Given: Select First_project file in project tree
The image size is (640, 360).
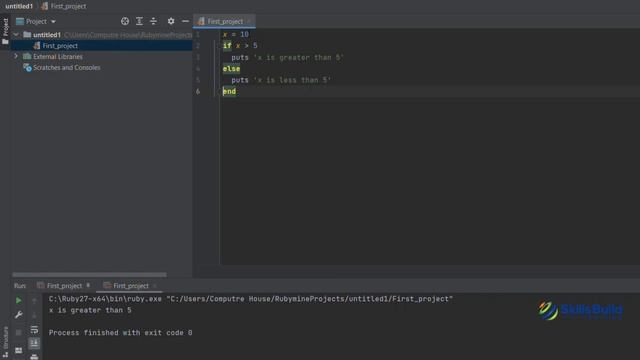Looking at the screenshot, I should click(60, 46).
